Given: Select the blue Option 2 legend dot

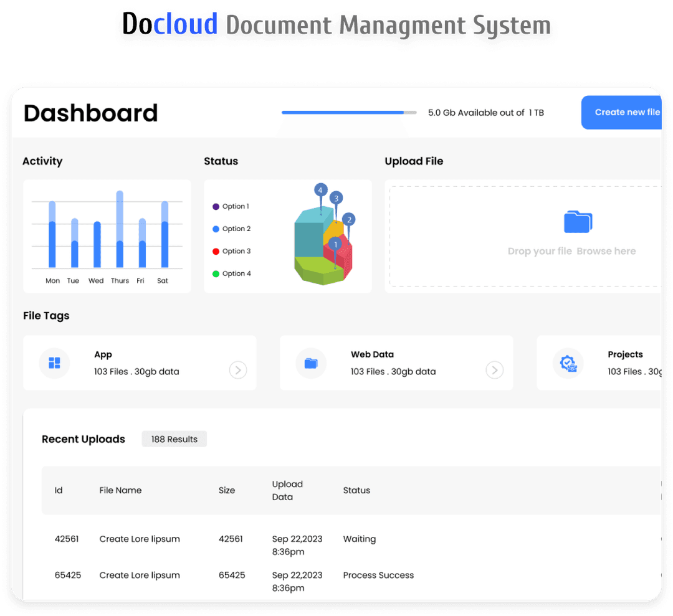Looking at the screenshot, I should point(216,229).
